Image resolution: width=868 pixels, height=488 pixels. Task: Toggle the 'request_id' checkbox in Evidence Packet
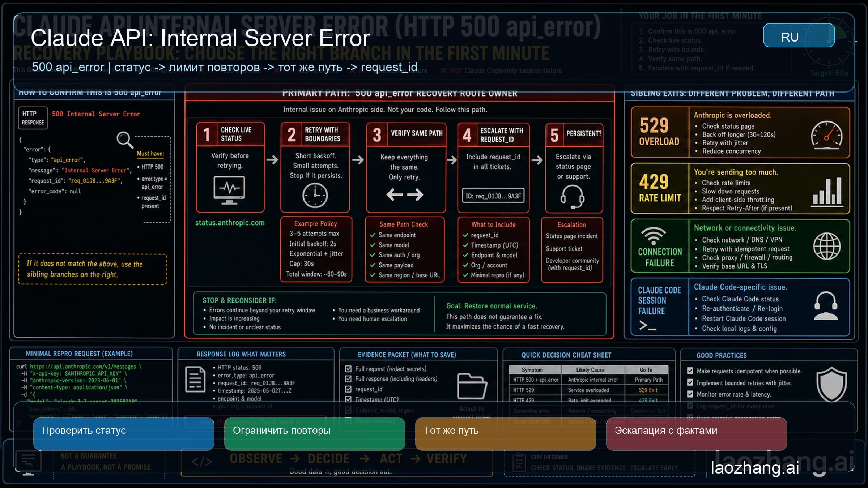(x=348, y=389)
